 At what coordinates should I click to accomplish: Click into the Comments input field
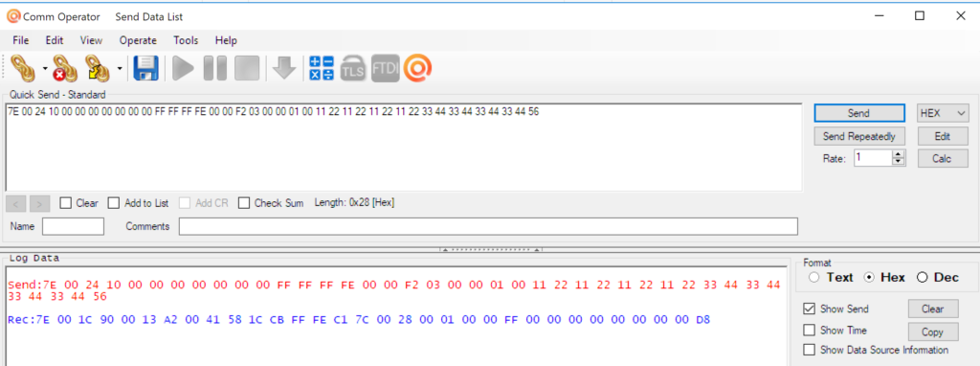tap(488, 226)
